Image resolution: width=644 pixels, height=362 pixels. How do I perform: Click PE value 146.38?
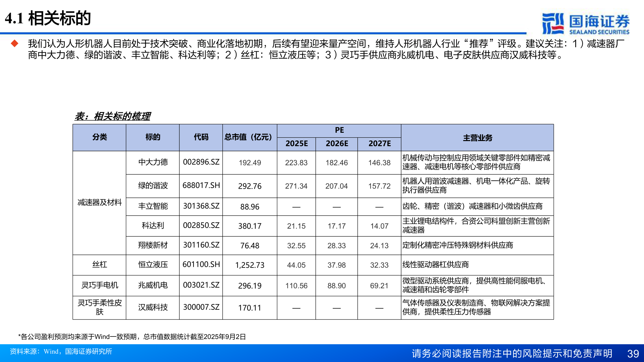(379, 163)
